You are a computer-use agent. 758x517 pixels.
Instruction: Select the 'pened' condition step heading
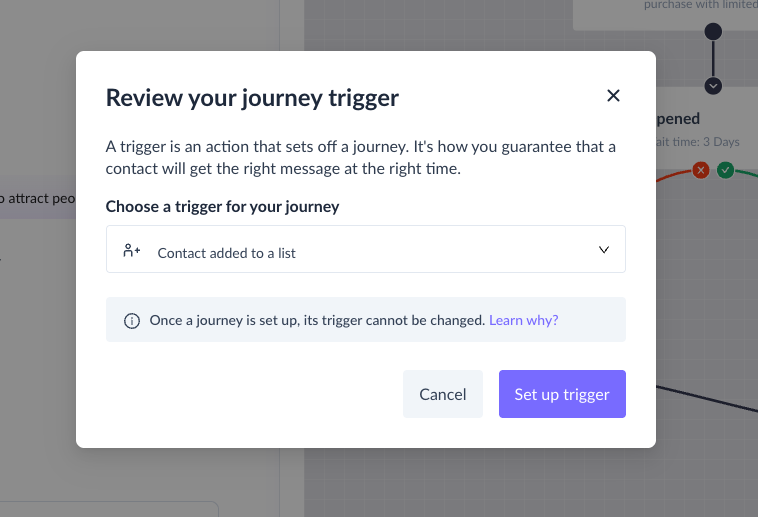678,118
